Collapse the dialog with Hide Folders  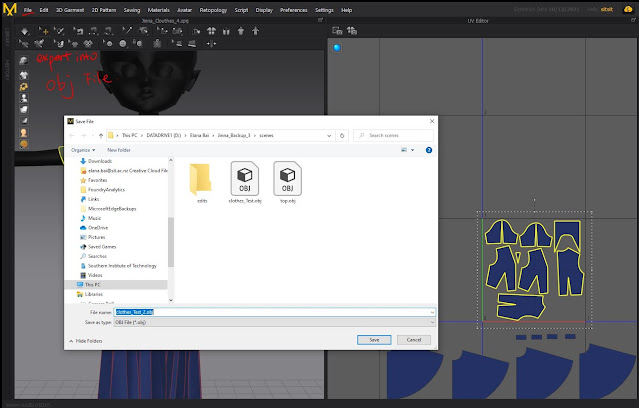click(86, 341)
